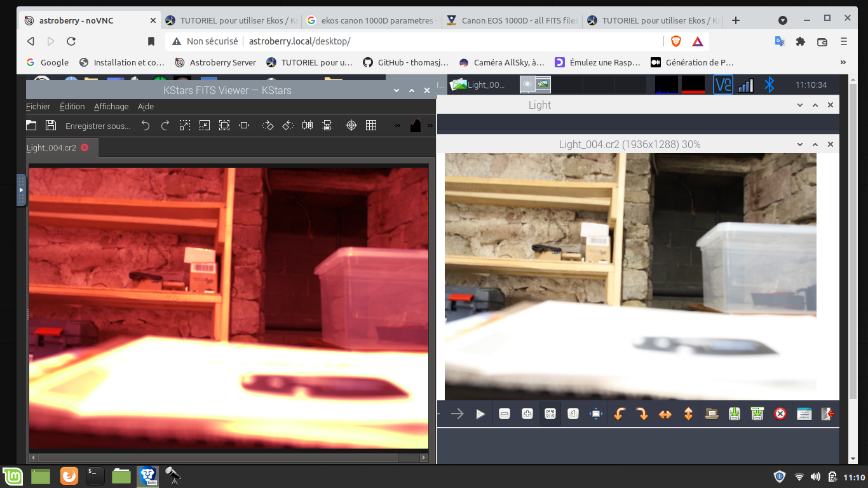This screenshot has width=868, height=488.
Task: Redo the action in FITS Viewer
Action: click(165, 126)
